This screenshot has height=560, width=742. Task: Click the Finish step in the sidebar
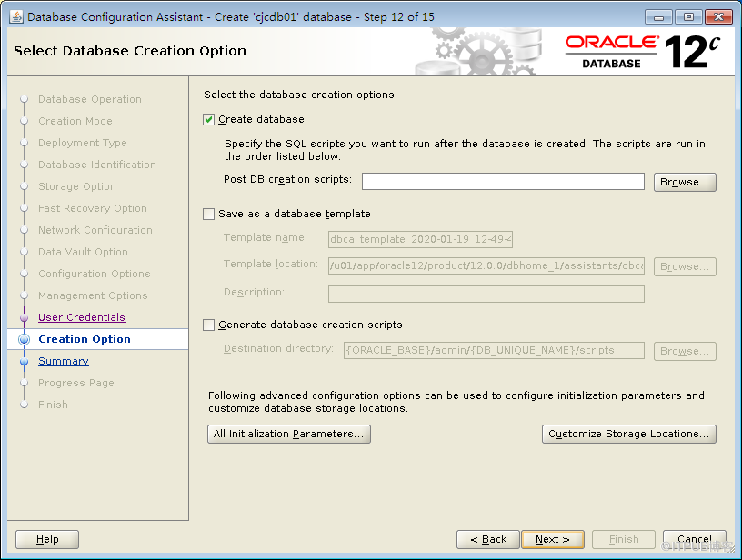pos(53,405)
